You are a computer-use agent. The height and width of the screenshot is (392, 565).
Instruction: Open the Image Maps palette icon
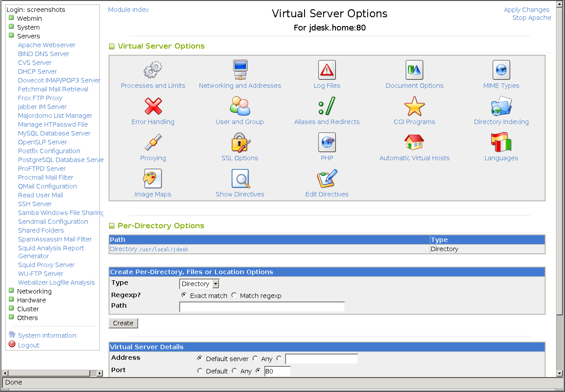click(153, 178)
